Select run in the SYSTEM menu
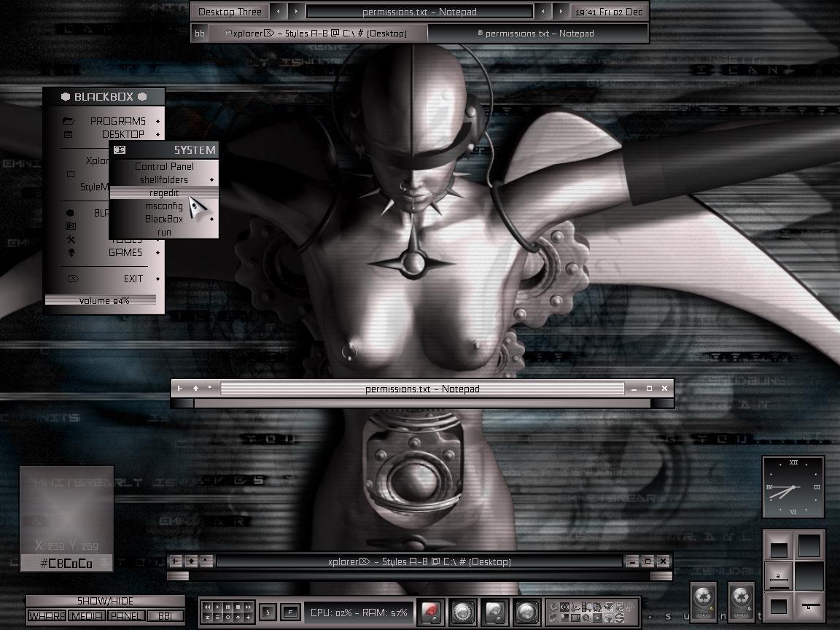The height and width of the screenshot is (630, 840). pos(164,232)
